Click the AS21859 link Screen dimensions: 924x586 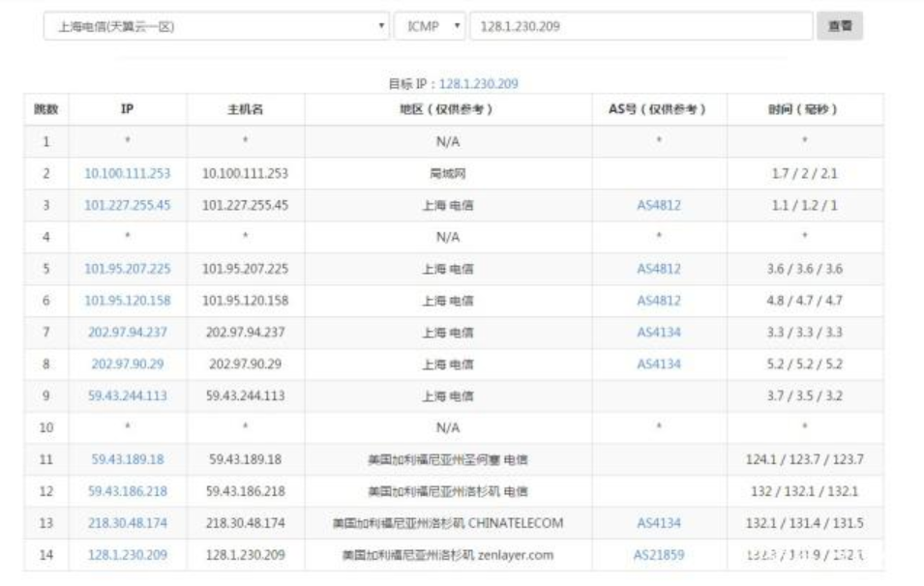tap(658, 555)
